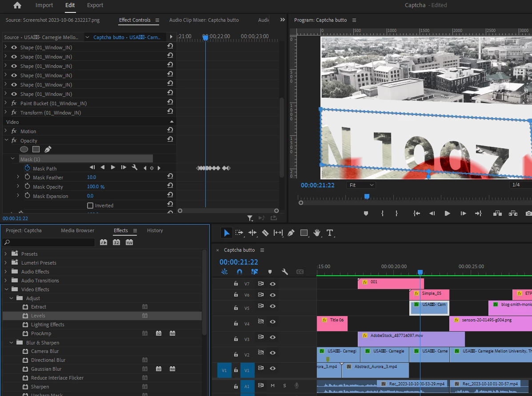Create 4-point polygon mask under Opacity
This screenshot has width=532, height=396.
point(36,149)
